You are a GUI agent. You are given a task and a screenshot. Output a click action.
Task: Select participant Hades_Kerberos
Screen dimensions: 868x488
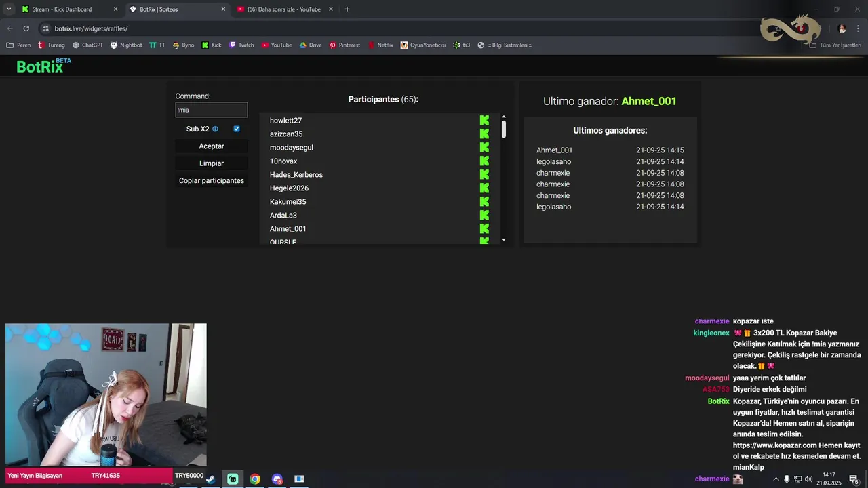click(x=296, y=175)
